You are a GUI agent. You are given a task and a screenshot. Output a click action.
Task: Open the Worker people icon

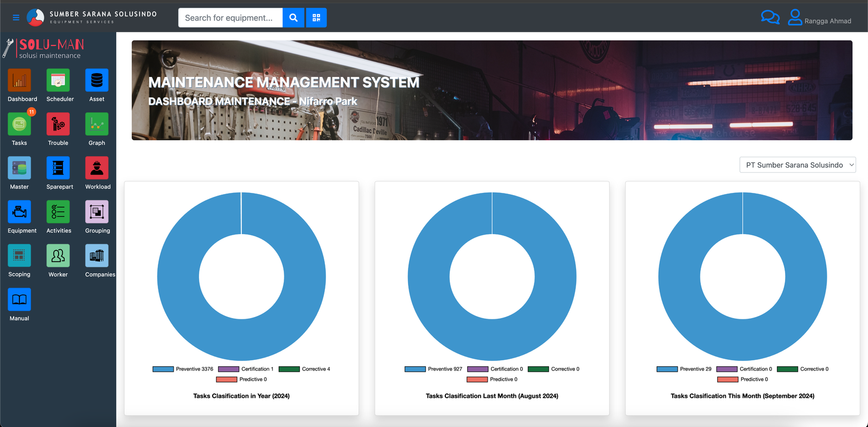click(x=58, y=256)
